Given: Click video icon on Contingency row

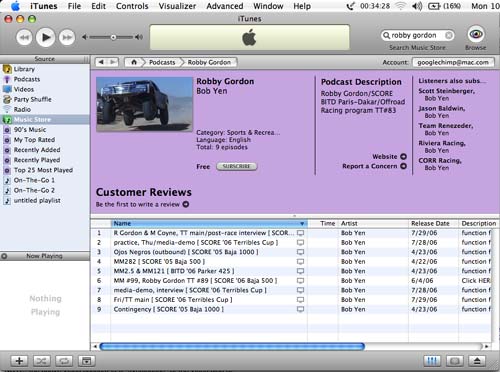Looking at the screenshot, I should tap(300, 309).
